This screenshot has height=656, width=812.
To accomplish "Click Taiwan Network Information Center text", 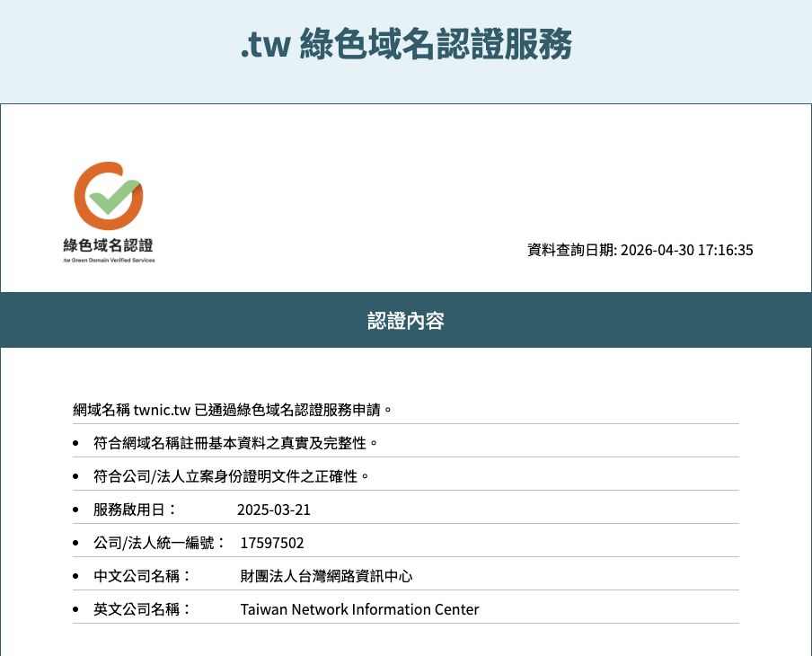I will coord(360,609).
